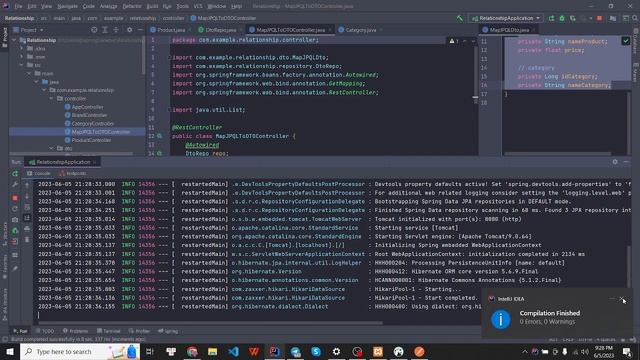Expand all icon in Project panel header
The image size is (640, 360).
point(105,30)
